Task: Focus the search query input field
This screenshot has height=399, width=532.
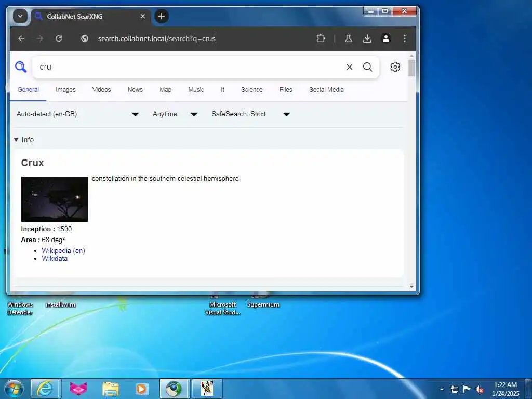Action: click(x=188, y=67)
